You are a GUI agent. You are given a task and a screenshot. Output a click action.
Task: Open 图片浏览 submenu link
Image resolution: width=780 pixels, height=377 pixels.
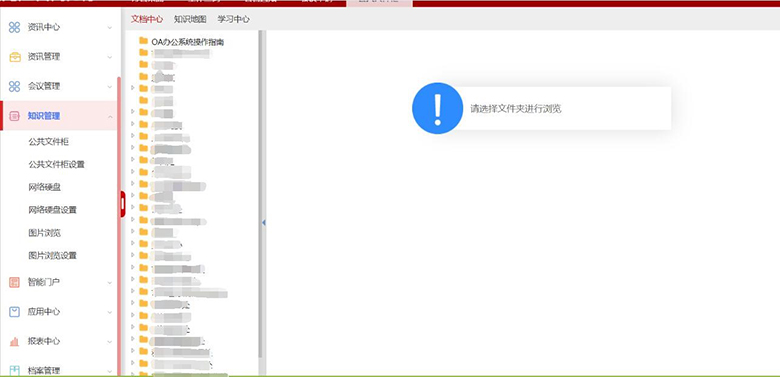pyautogui.click(x=45, y=233)
